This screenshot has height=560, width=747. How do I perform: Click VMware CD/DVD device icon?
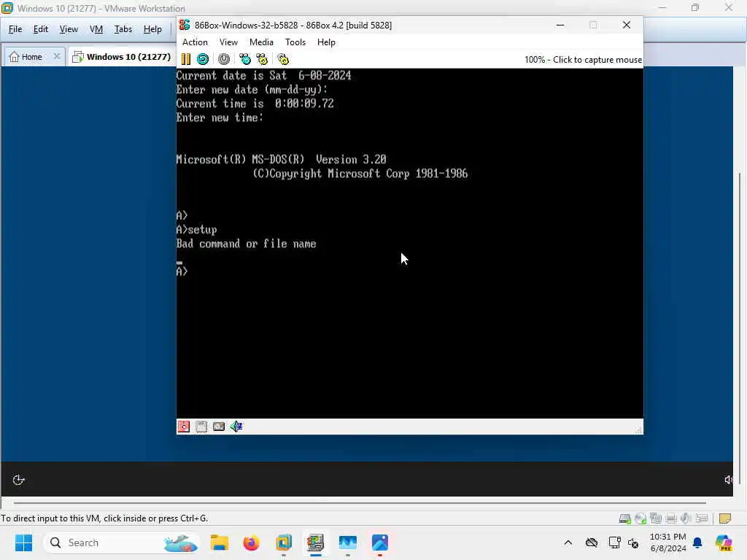(640, 518)
